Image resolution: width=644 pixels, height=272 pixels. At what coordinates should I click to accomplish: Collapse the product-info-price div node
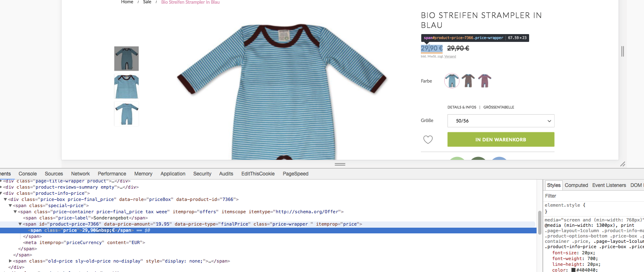1,193
